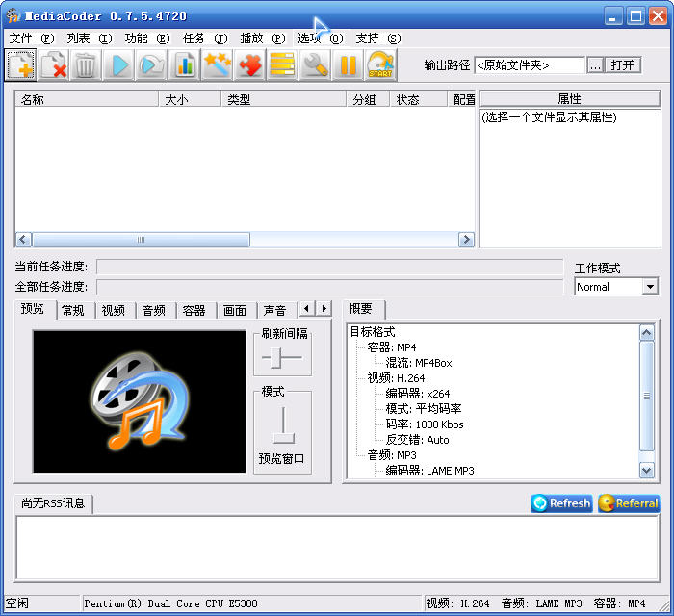674x616 pixels.
Task: Click file list scroll left arrow
Action: point(23,240)
